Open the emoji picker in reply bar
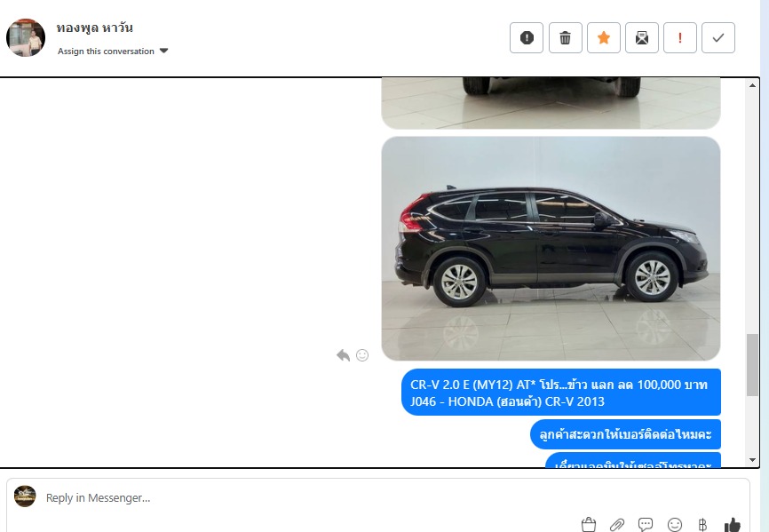 click(x=675, y=525)
